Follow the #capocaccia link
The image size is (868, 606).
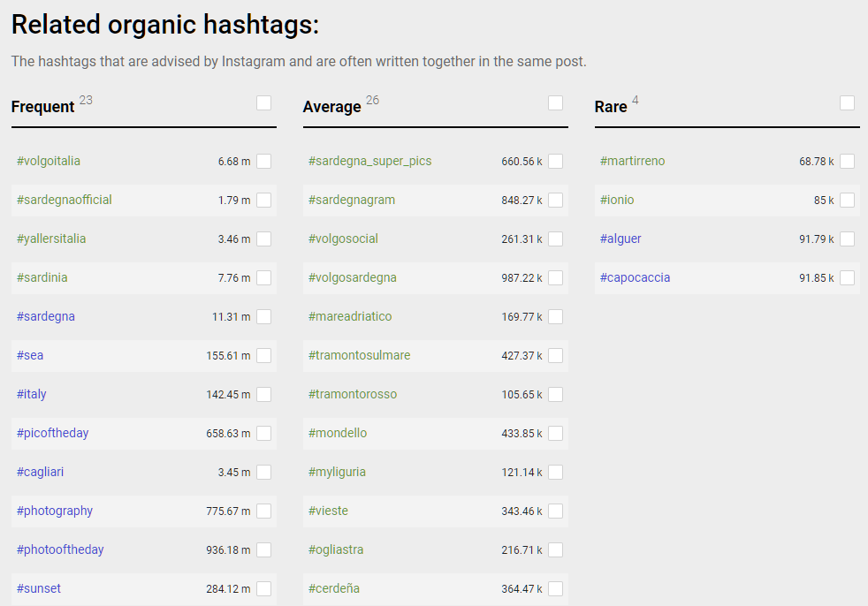[x=635, y=277]
